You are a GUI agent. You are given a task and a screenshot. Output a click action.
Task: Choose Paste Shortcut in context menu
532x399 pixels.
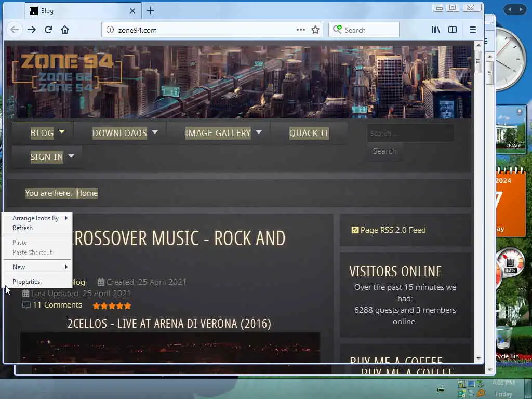point(37,252)
